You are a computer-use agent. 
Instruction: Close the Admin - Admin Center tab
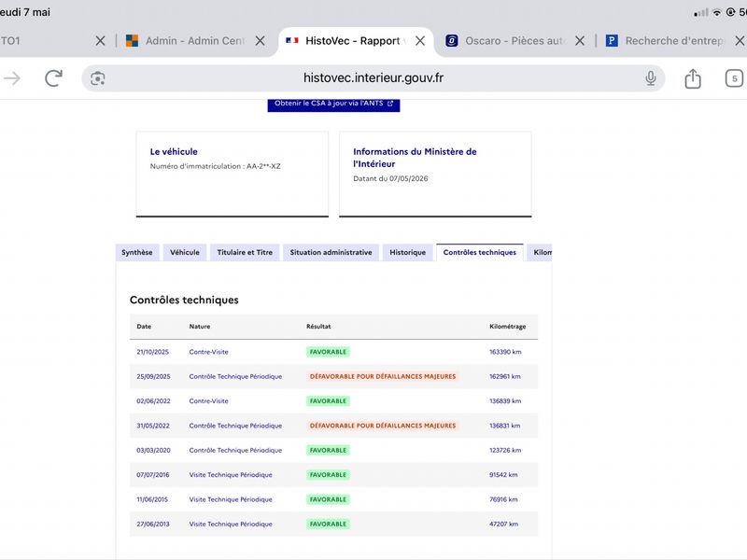click(260, 41)
